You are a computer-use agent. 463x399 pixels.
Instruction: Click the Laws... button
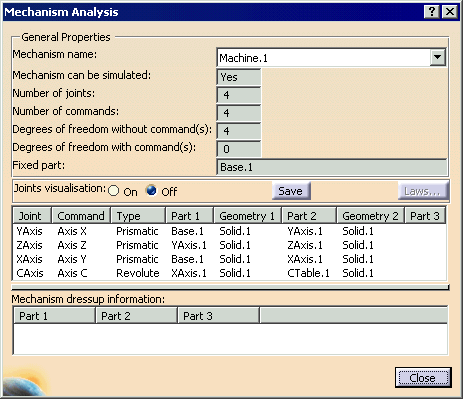423,191
